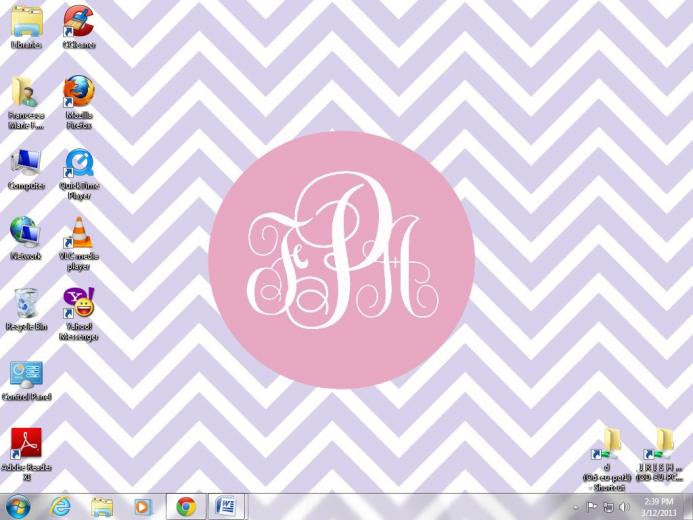The image size is (693, 520).
Task: Click the VLC media player shortcut
Action: 78,233
